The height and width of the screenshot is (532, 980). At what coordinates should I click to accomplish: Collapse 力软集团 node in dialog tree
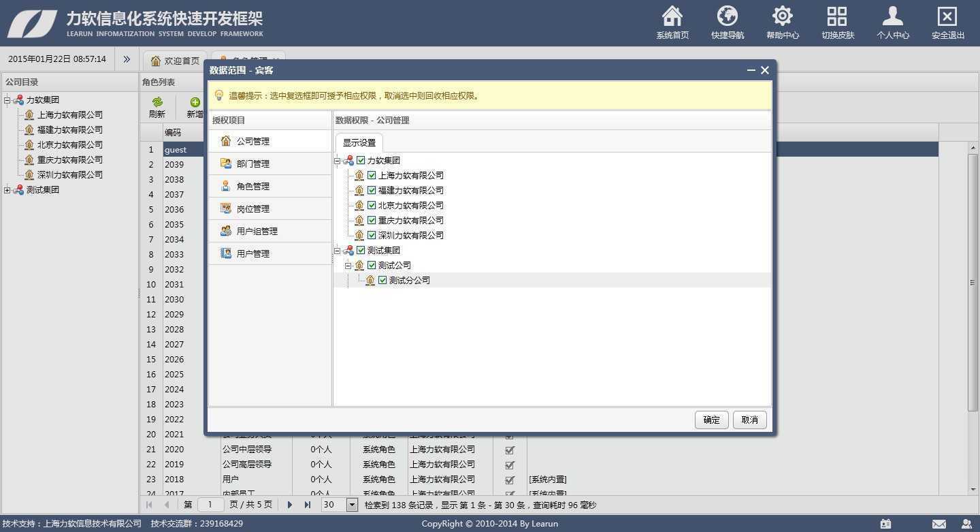[x=338, y=161]
